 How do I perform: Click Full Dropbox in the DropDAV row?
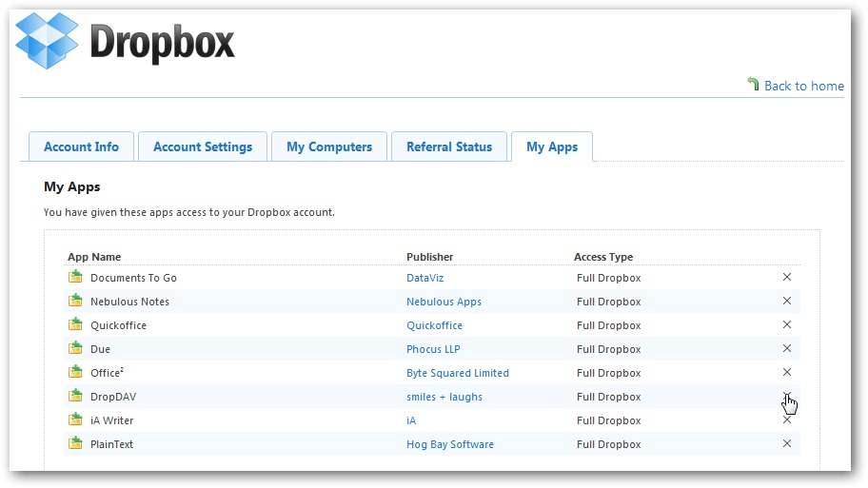coord(609,397)
